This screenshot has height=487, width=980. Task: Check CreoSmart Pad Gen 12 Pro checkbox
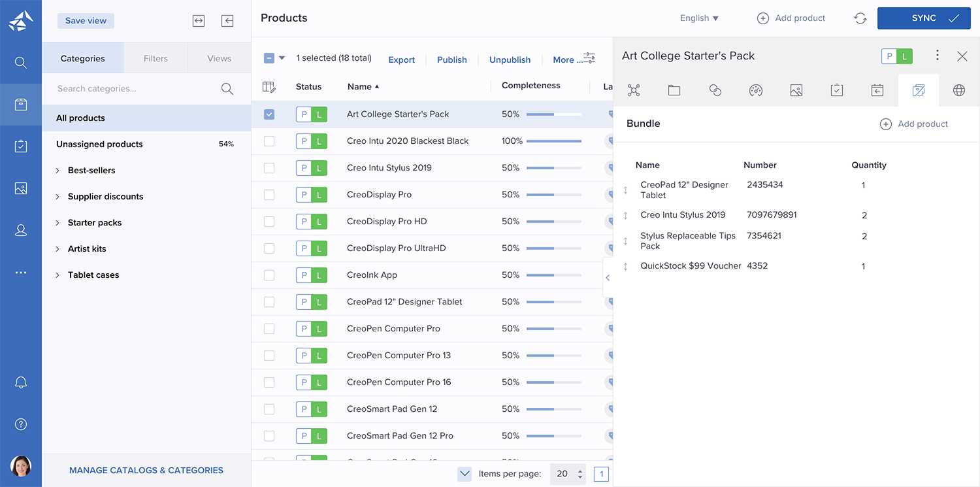click(269, 436)
